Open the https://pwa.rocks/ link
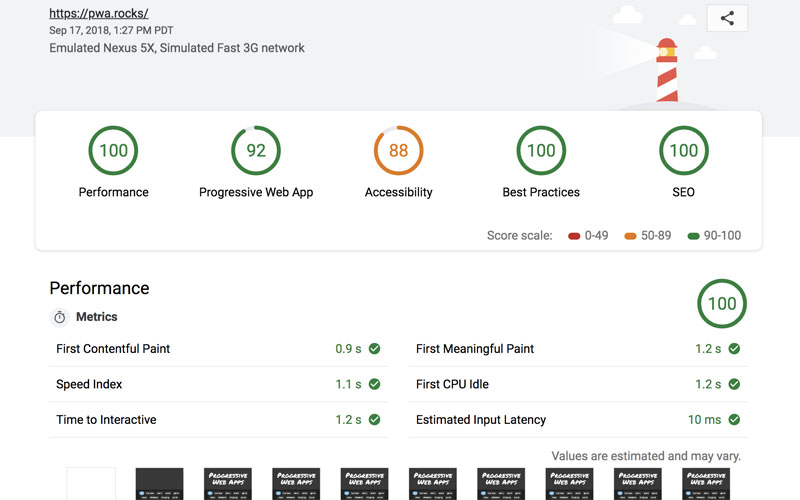This screenshot has height=500, width=800. 98,13
